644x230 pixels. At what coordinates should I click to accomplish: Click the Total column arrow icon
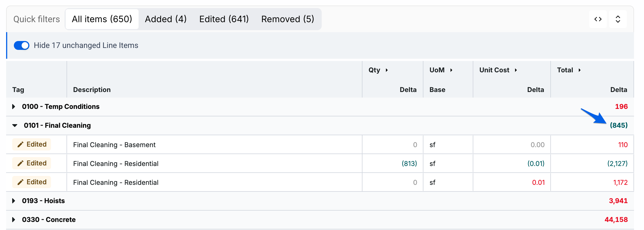(579, 70)
